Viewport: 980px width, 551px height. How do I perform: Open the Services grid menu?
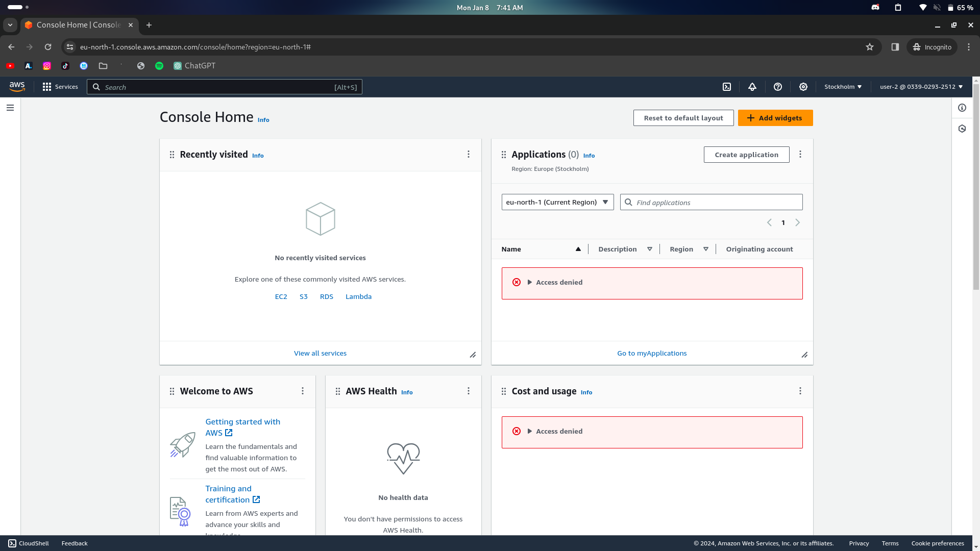pos(60,87)
